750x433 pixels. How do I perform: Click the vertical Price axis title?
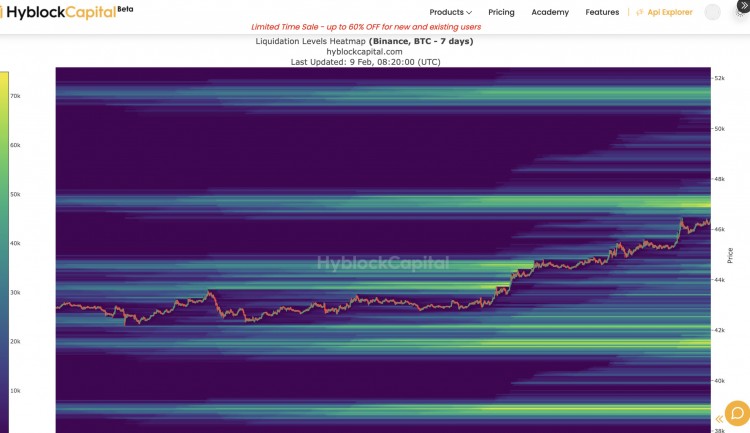coord(730,255)
